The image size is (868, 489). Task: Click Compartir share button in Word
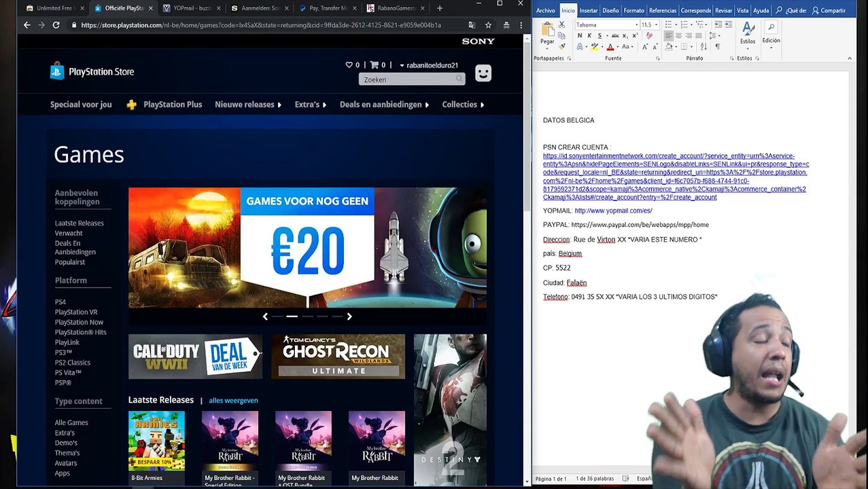click(829, 10)
